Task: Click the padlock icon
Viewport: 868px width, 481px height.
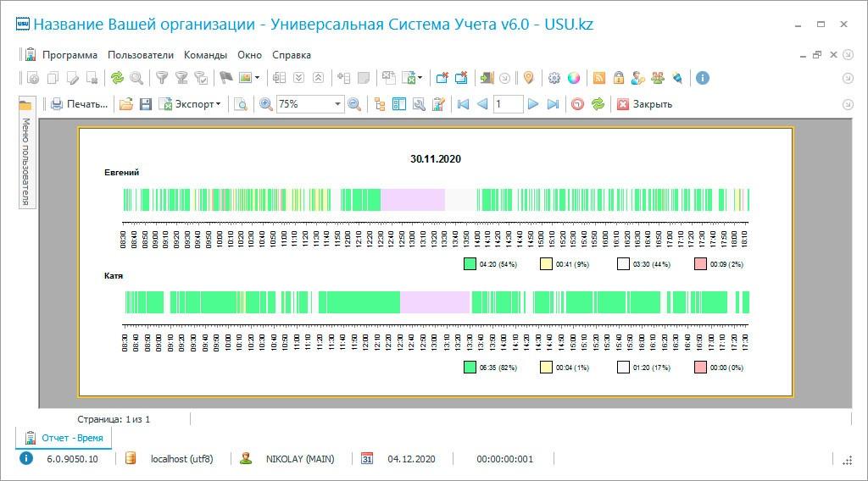Action: click(618, 78)
